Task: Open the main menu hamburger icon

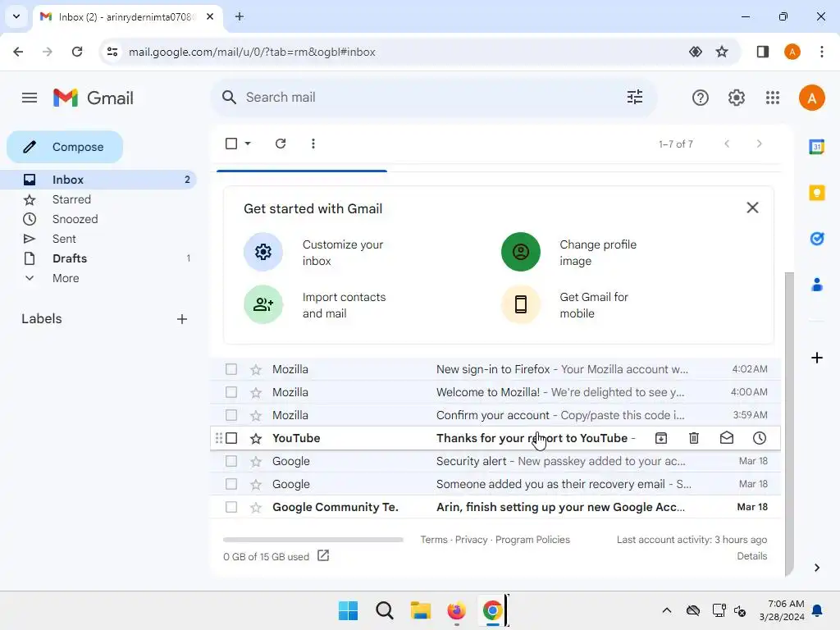Action: (x=30, y=98)
